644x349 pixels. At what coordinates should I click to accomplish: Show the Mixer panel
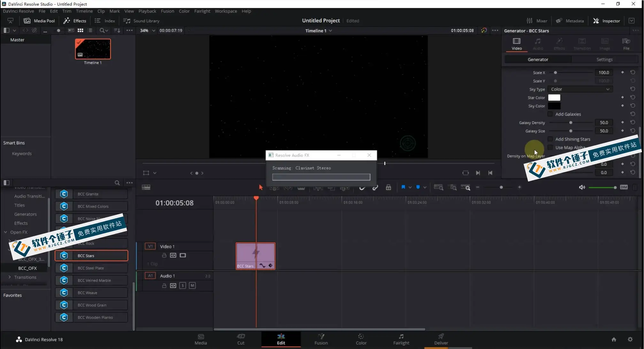pos(537,21)
